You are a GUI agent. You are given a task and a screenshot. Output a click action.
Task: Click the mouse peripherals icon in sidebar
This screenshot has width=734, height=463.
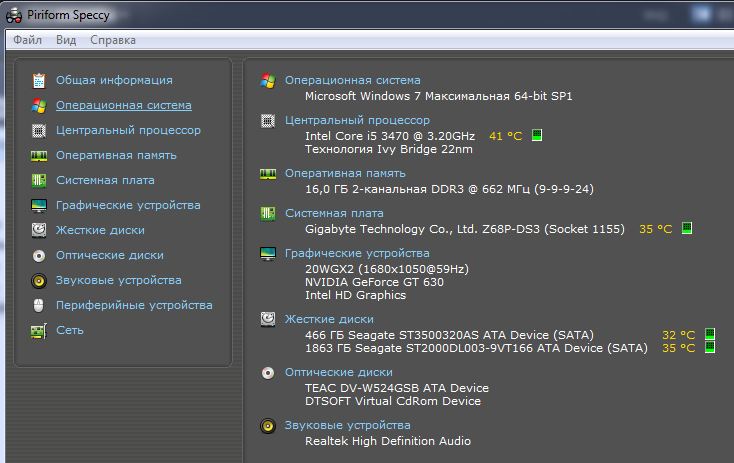click(39, 305)
